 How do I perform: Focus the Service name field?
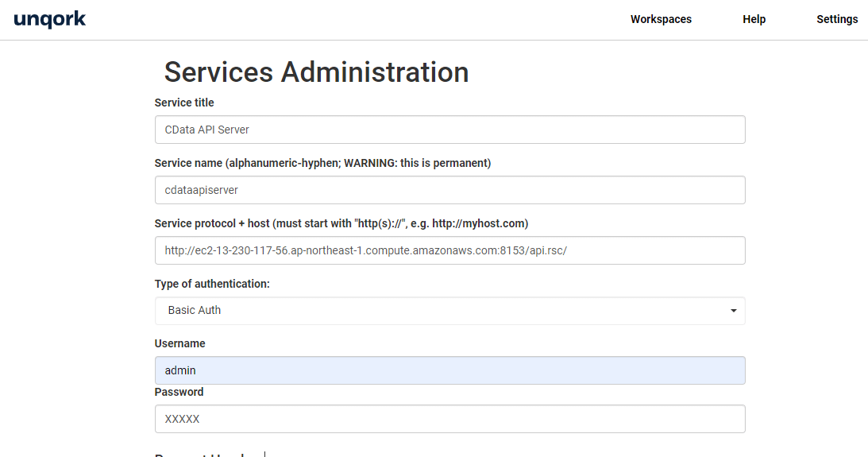pos(450,190)
